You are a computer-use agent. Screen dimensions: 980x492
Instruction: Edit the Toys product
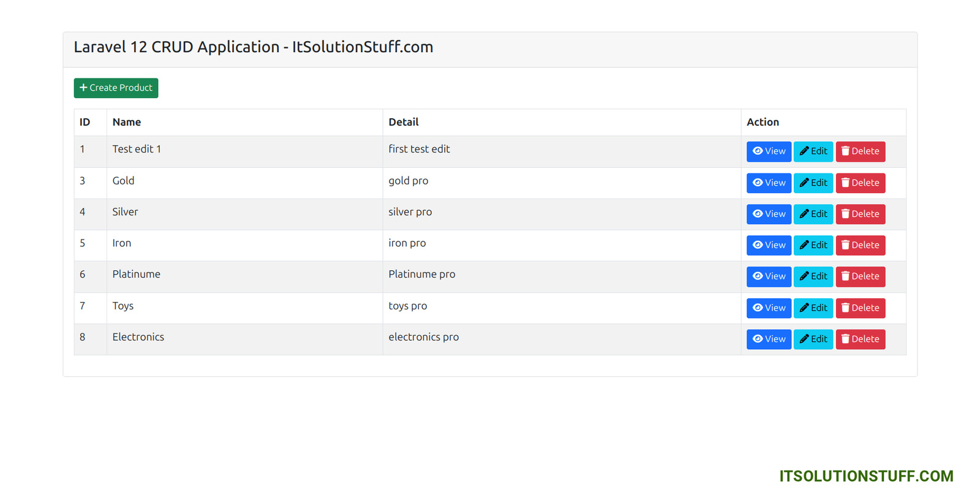tap(813, 308)
